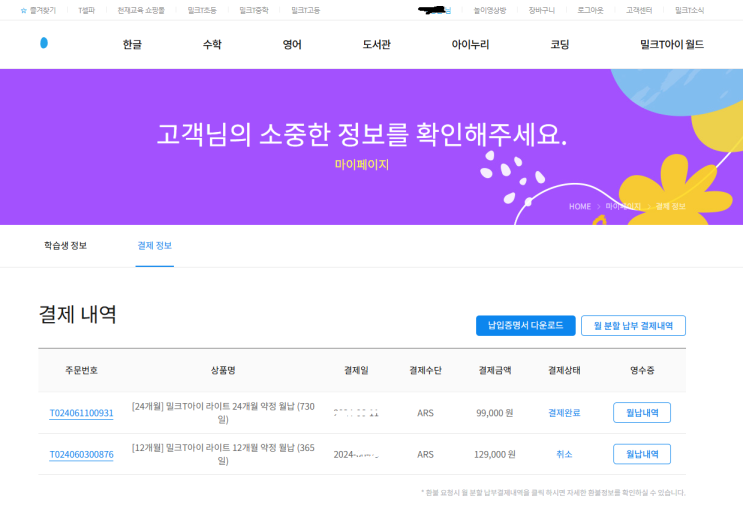Click the 결제일 column header
The width and height of the screenshot is (743, 520).
click(356, 370)
